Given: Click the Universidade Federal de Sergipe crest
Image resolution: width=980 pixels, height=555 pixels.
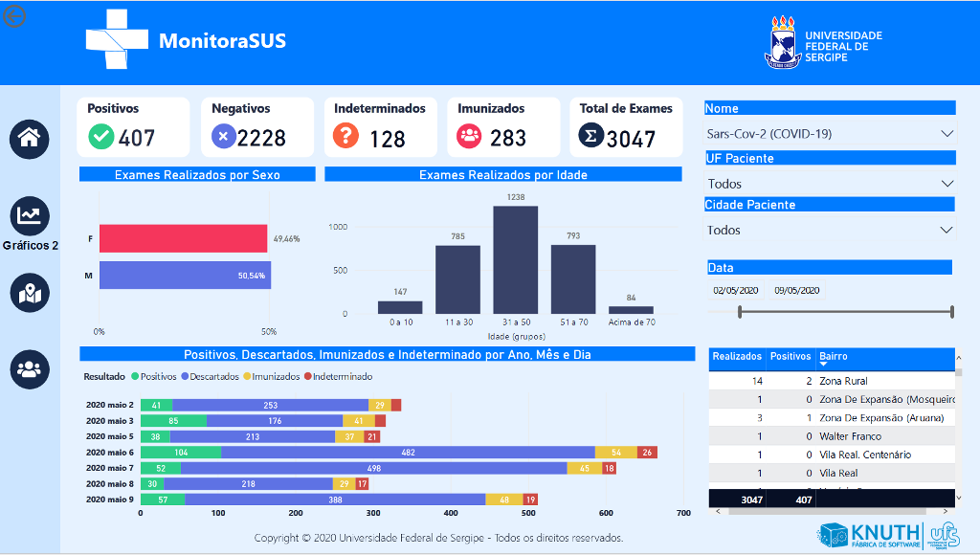Looking at the screenshot, I should click(x=783, y=42).
